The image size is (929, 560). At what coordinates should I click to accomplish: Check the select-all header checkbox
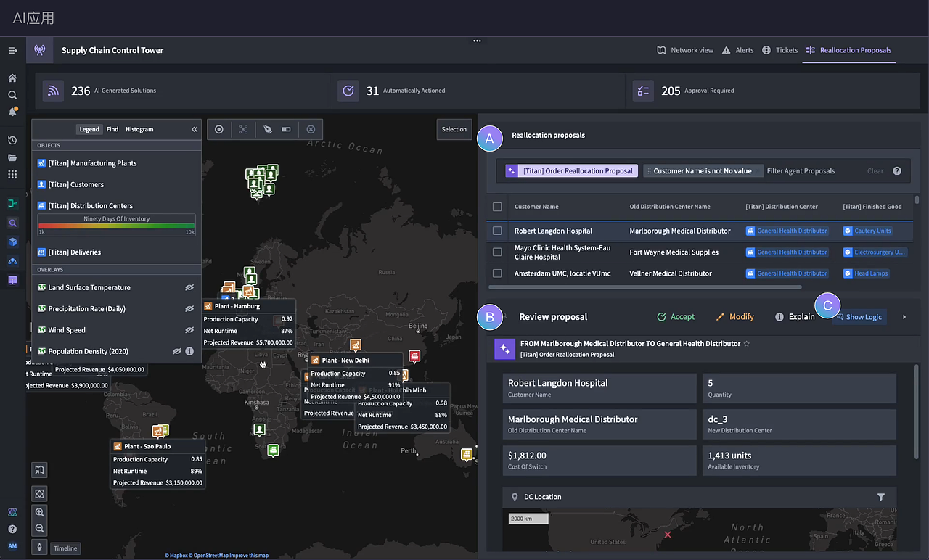point(497,207)
